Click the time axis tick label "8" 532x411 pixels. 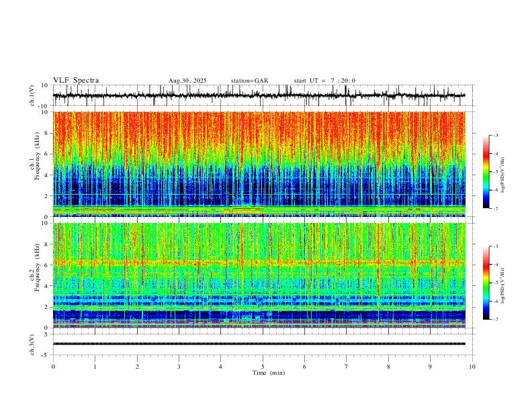point(388,367)
